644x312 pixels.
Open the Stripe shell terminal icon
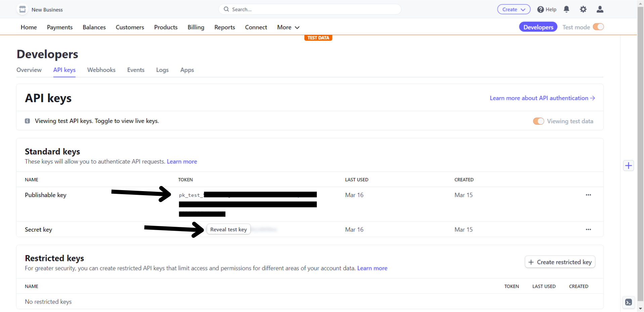pos(629,302)
